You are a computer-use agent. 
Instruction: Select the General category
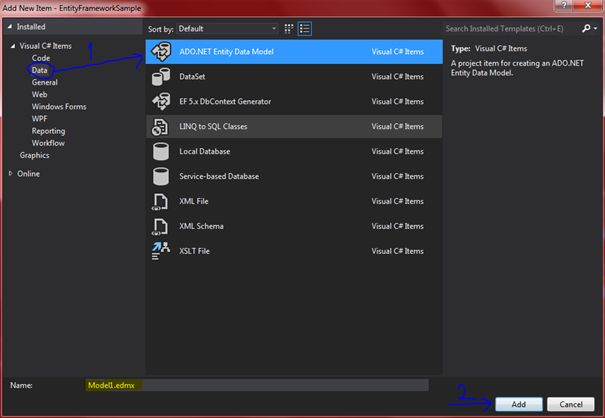click(45, 82)
